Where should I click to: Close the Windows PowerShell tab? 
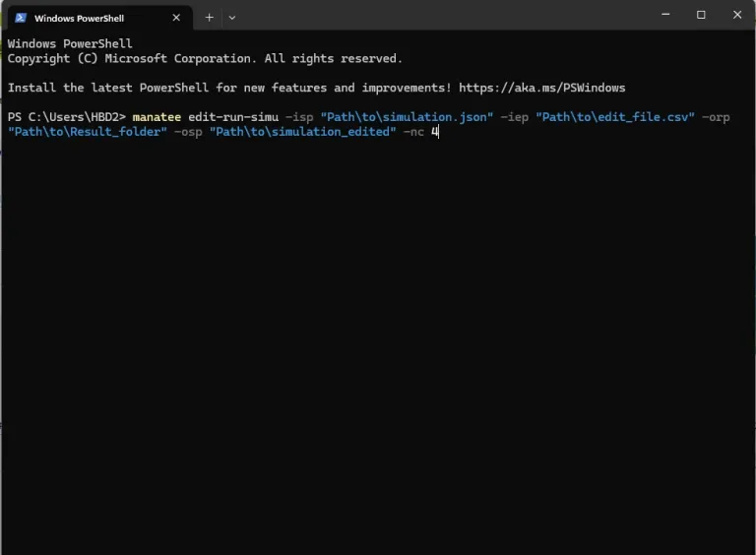click(x=176, y=18)
